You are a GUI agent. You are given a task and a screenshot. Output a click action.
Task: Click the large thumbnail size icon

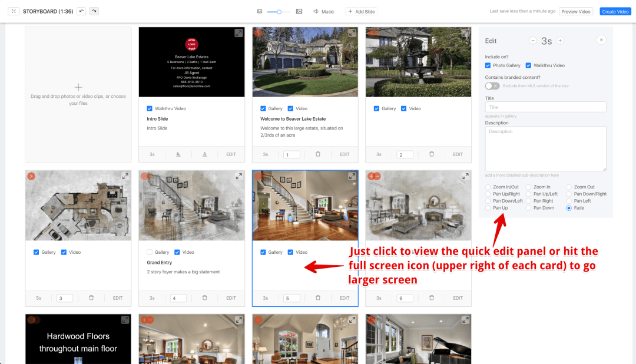[299, 11]
